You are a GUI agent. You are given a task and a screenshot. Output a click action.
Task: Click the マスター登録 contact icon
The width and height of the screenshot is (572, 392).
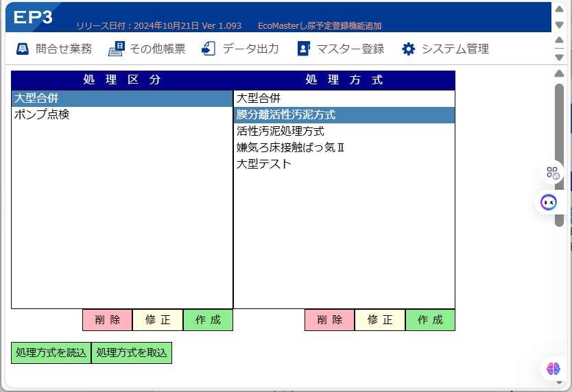coord(304,49)
